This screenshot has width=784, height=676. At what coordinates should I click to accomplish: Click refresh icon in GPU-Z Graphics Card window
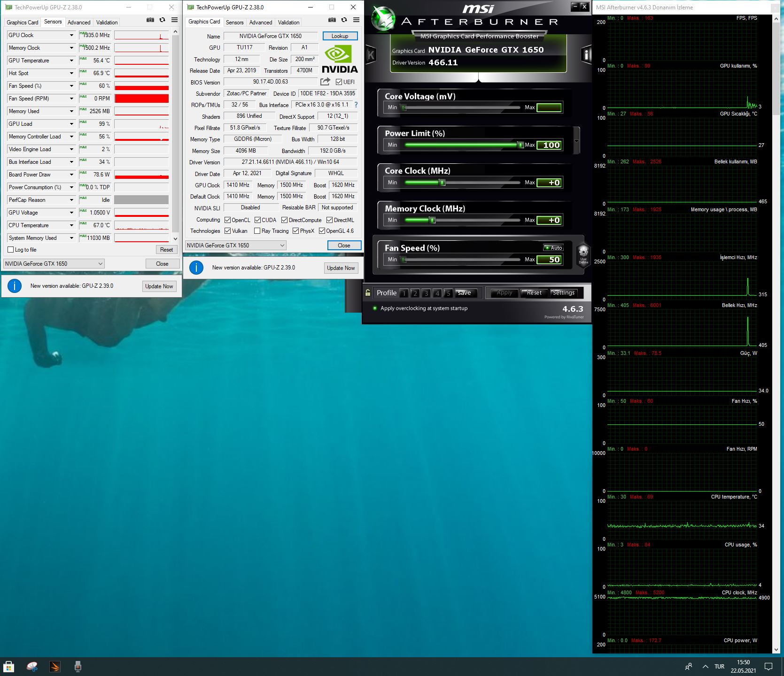(x=344, y=20)
